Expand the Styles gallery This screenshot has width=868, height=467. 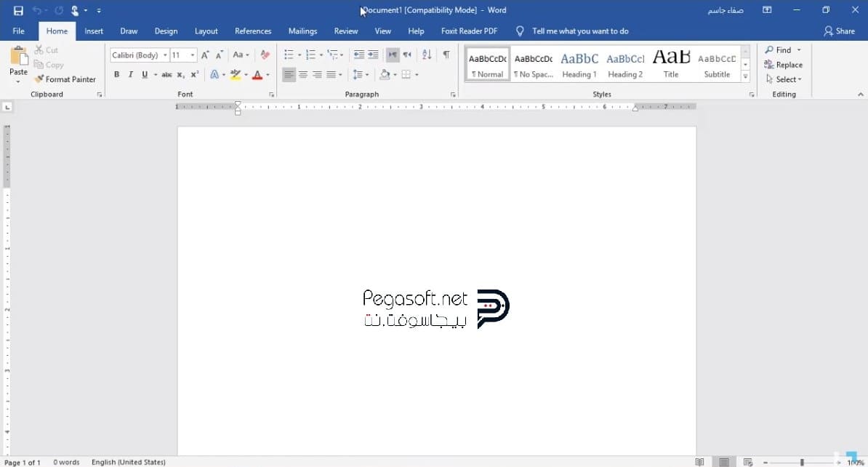click(x=746, y=76)
